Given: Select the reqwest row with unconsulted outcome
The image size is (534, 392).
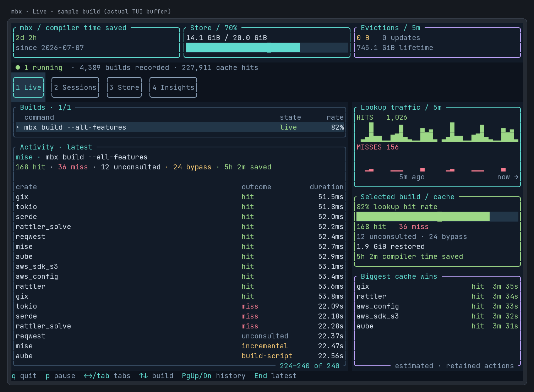Looking at the screenshot, I should coord(180,336).
